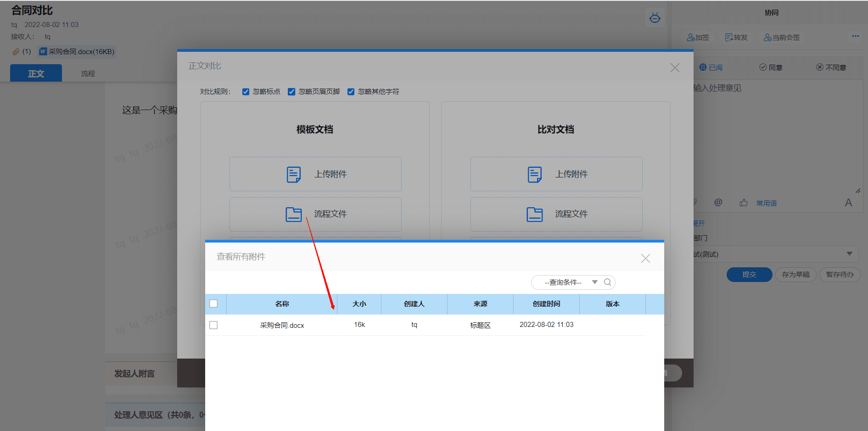Open the 采购合同.docx attachment in the header
The width and height of the screenshot is (868, 431).
click(77, 52)
